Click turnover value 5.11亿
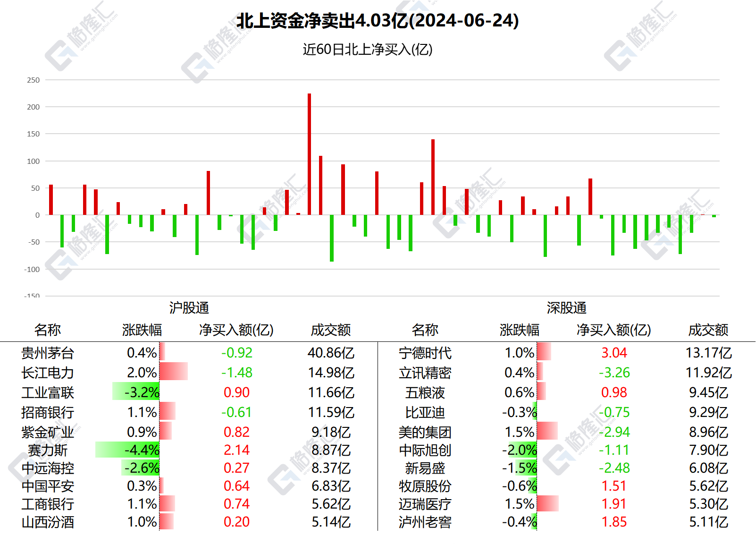This screenshot has height=544, width=756. pyautogui.click(x=708, y=522)
